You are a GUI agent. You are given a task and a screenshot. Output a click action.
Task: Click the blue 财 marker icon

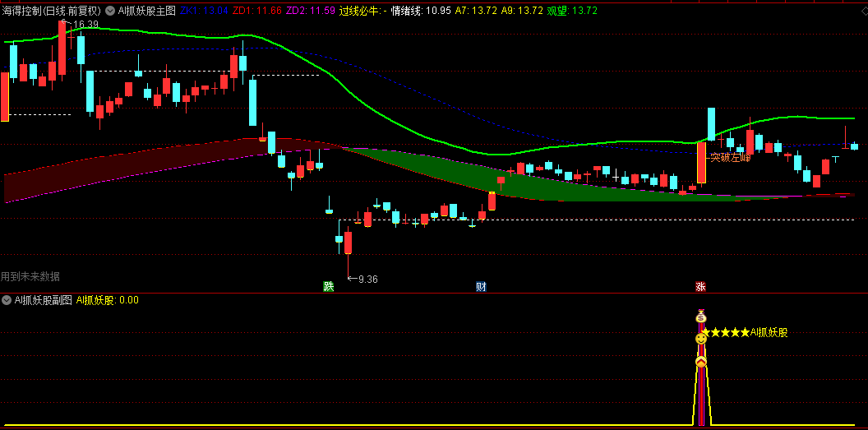[482, 286]
